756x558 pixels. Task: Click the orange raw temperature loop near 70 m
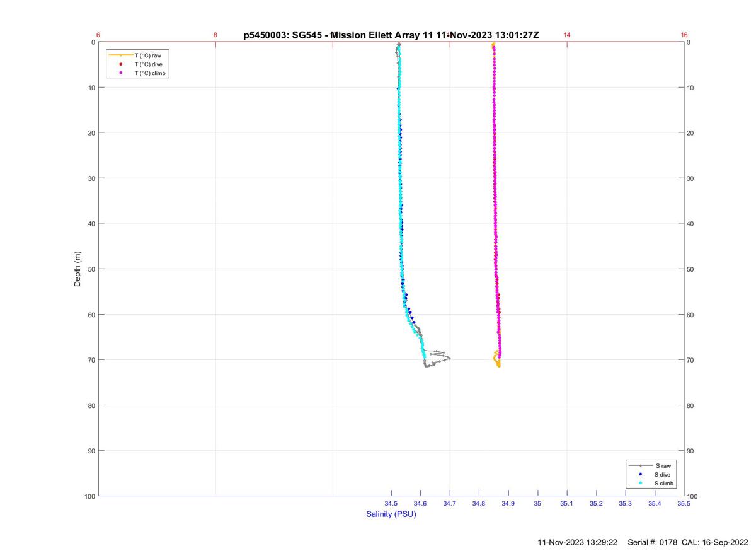point(497,359)
